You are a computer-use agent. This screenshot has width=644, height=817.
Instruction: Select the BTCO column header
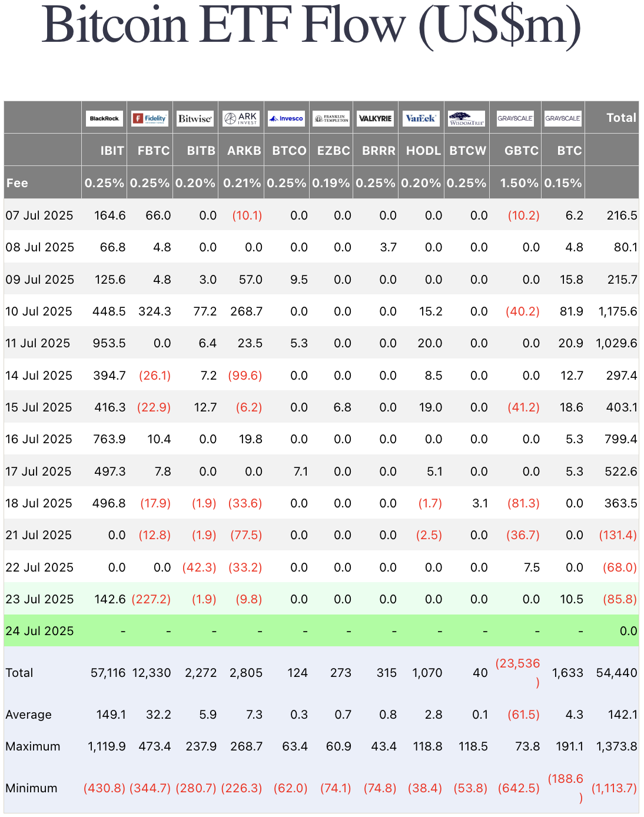click(289, 151)
